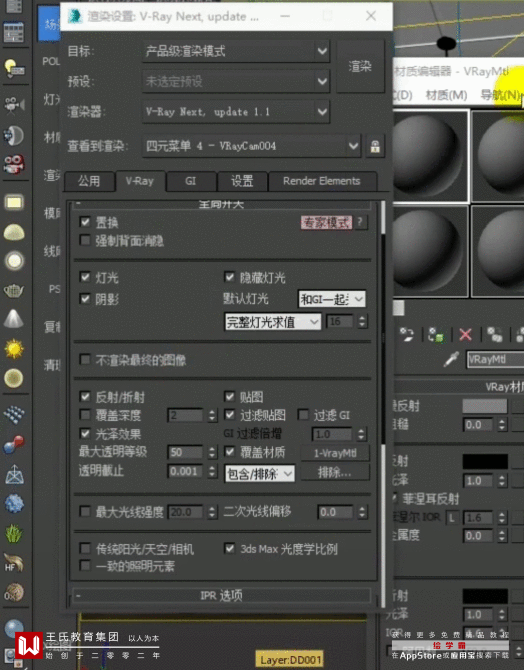Click the 渲染 render button
This screenshot has width=524, height=670.
click(360, 66)
